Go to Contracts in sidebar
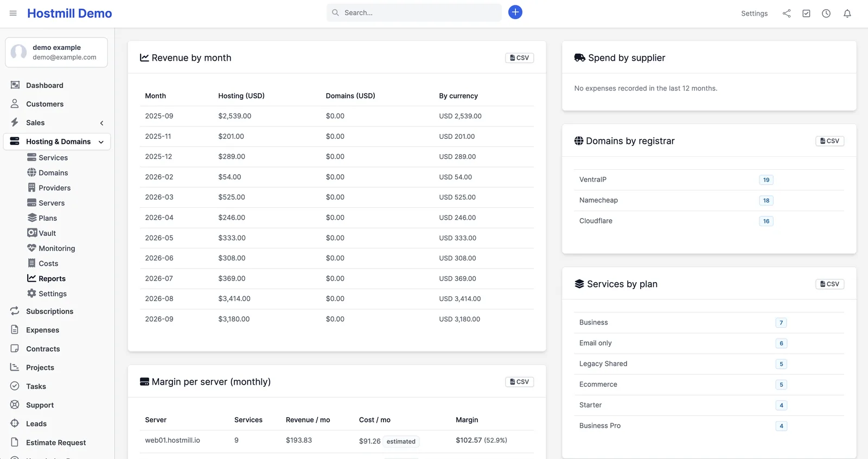 pyautogui.click(x=43, y=349)
